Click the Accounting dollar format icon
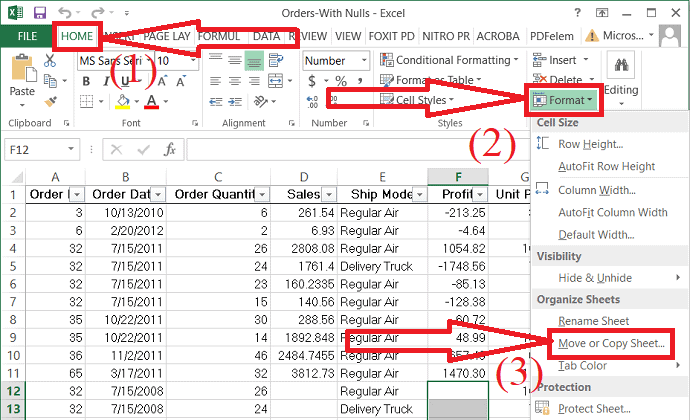This screenshot has height=420, width=690. (x=312, y=81)
